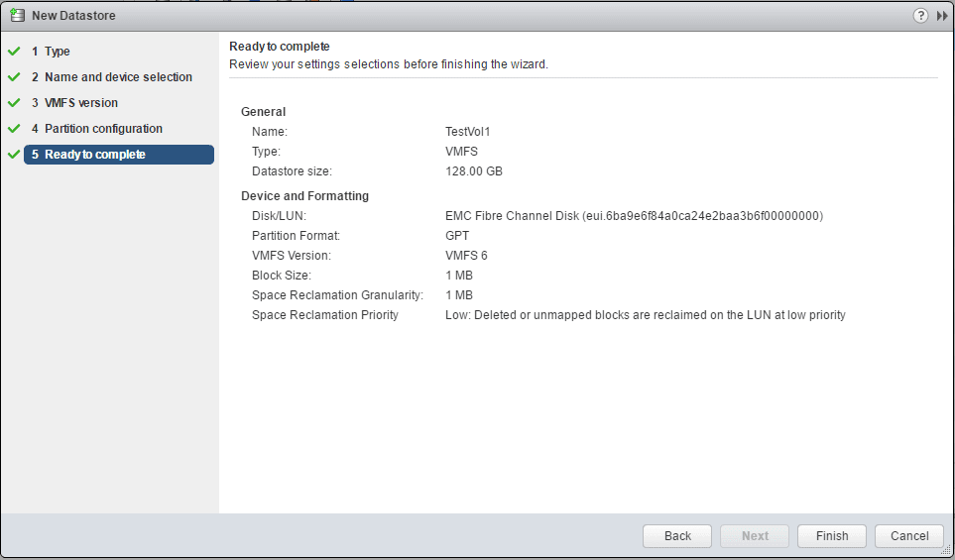Click the New Datastore title icon
The image size is (955, 560).
[17, 16]
